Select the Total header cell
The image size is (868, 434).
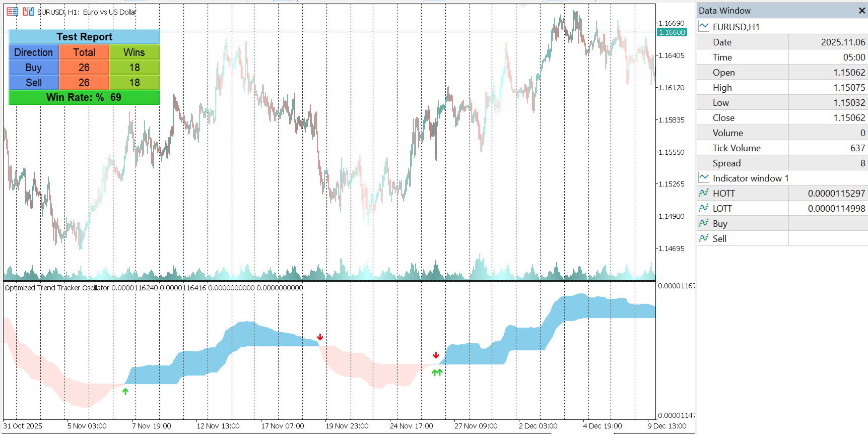84,52
